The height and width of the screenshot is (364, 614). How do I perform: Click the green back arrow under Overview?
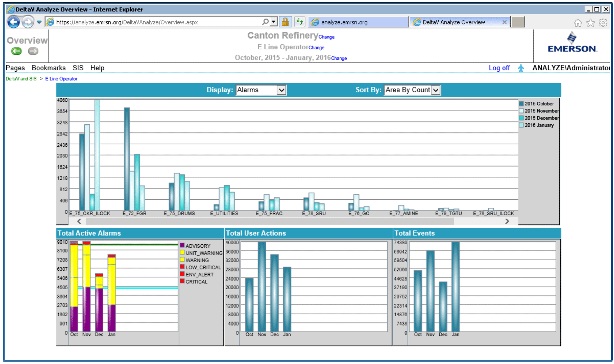click(x=16, y=51)
